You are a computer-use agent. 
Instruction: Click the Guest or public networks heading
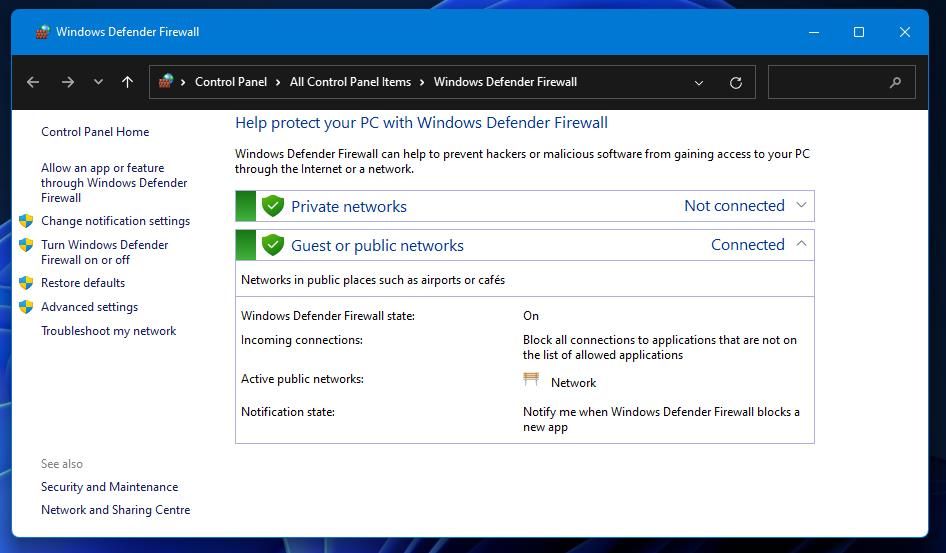tap(377, 245)
